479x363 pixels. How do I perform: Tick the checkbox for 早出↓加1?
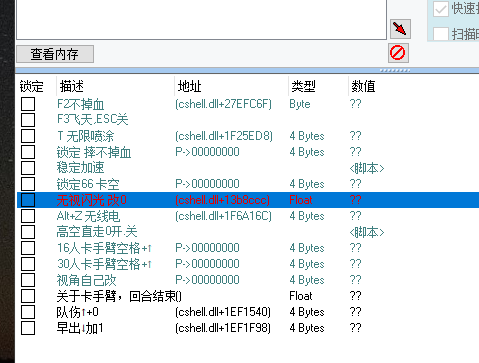28,328
